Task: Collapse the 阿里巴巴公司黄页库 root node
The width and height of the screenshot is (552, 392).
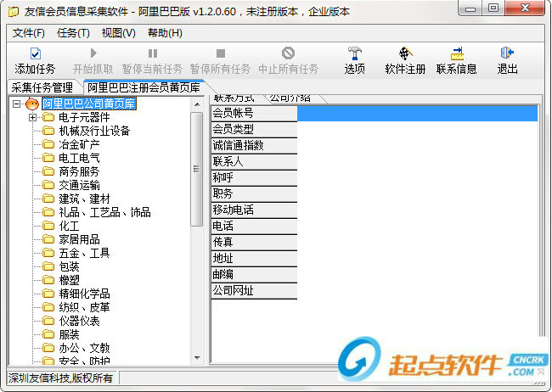Action: pos(16,104)
